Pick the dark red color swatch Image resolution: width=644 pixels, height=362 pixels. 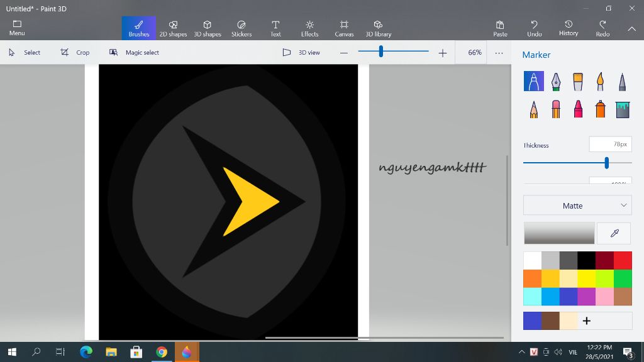click(x=604, y=261)
